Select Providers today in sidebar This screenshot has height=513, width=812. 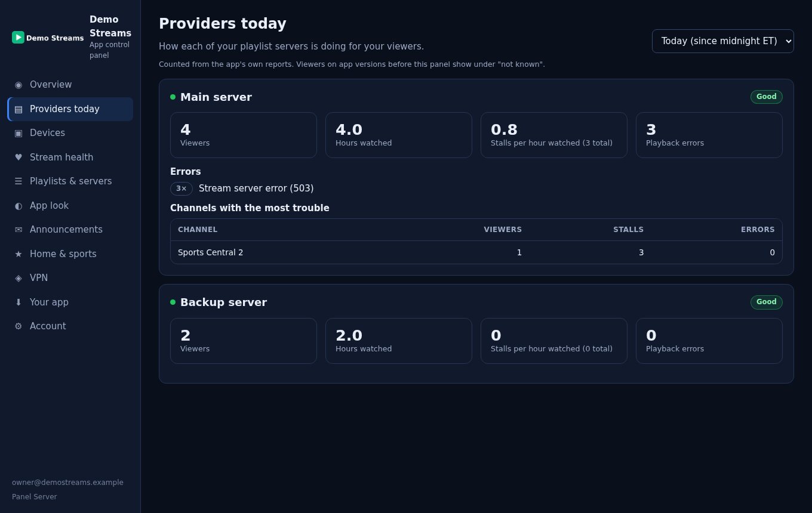coord(70,109)
